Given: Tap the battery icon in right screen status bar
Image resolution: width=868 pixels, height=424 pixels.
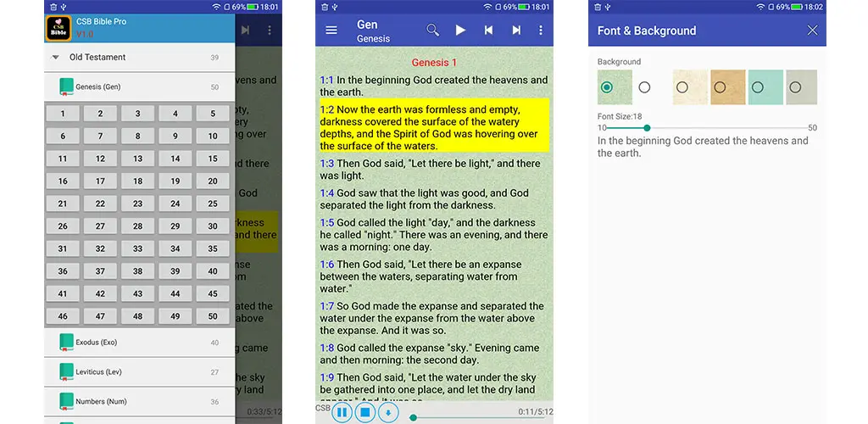Looking at the screenshot, I should pyautogui.click(x=798, y=7).
